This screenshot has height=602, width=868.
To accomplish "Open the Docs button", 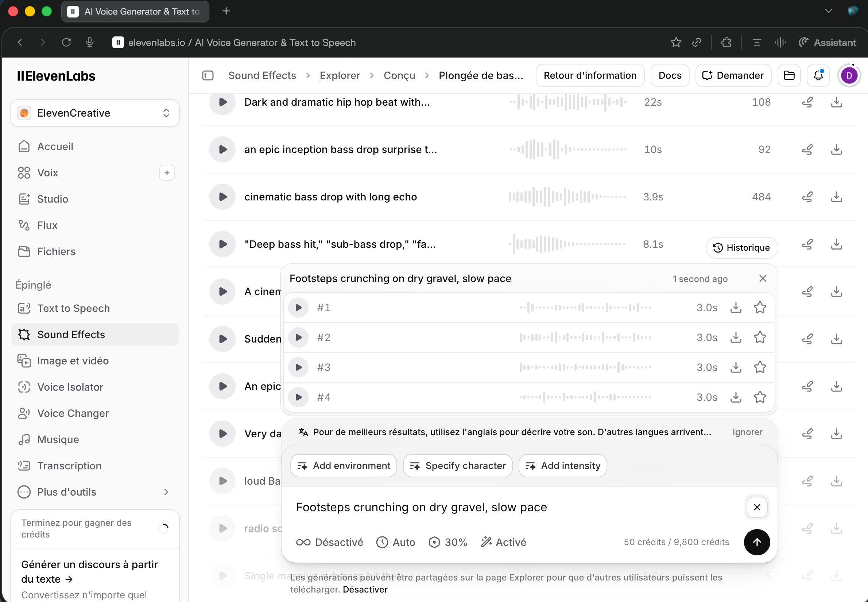I will coord(670,75).
